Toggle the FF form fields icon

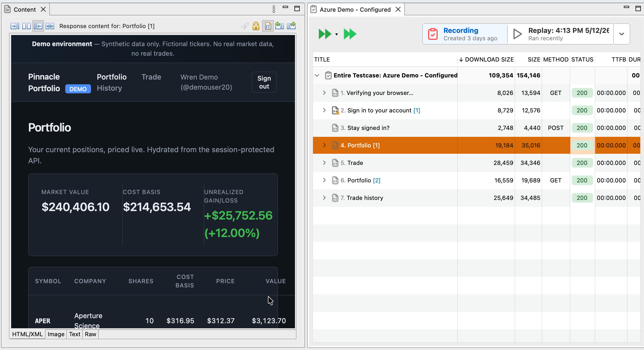(x=268, y=26)
